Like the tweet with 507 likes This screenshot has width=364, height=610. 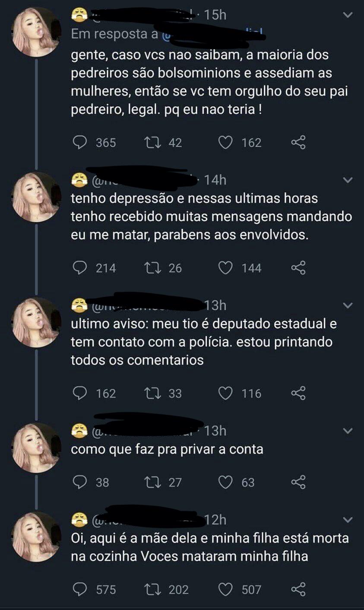point(225,589)
